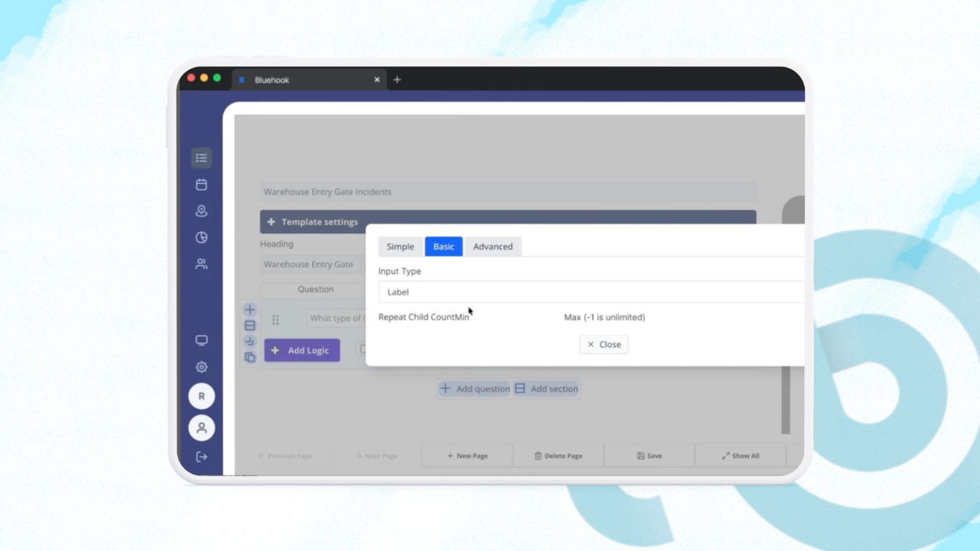
Task: Click the 'Question' column header
Action: [316, 289]
